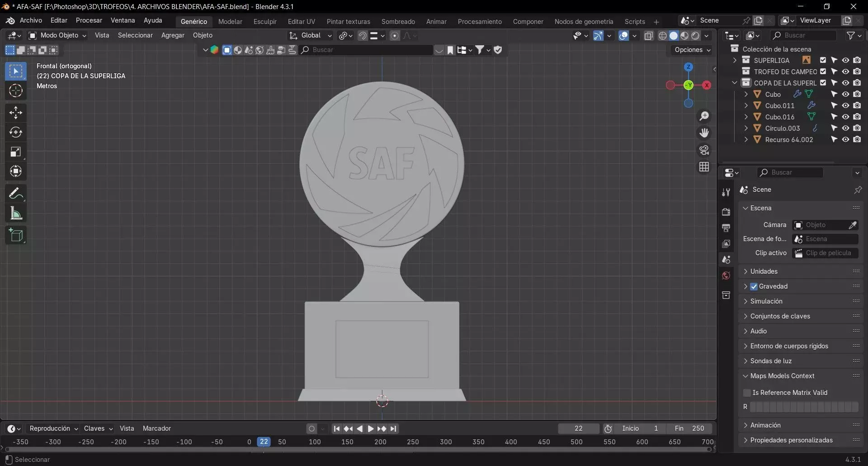Toggle visibility eye for Cubo.011
The width and height of the screenshot is (868, 466).
click(x=845, y=105)
